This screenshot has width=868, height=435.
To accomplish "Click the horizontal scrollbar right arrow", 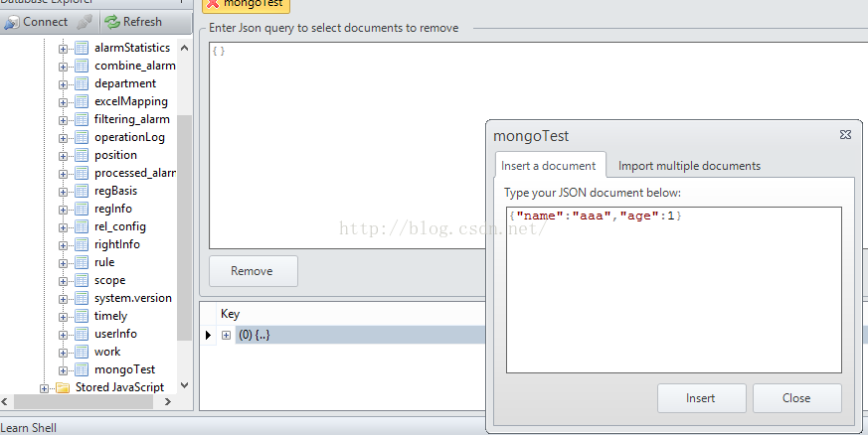I will click(168, 402).
